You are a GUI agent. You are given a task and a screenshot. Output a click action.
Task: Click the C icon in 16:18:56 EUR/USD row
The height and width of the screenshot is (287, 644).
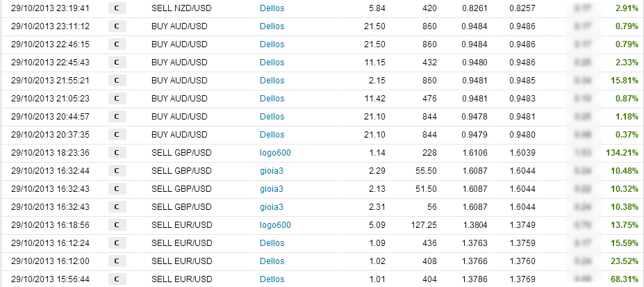coord(117,225)
